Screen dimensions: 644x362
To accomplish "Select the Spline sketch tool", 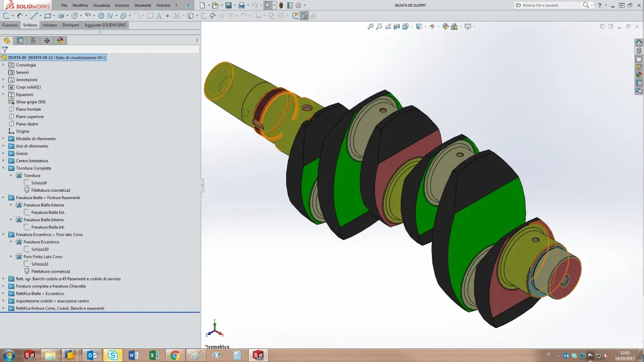I will 110,16.
